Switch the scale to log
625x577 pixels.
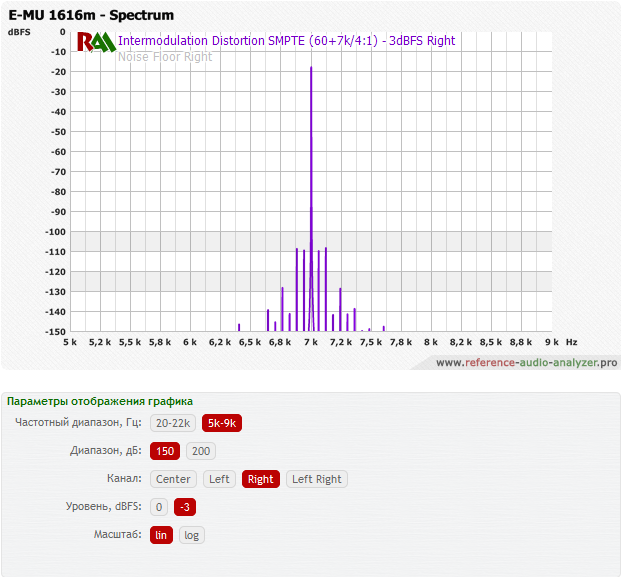tap(192, 535)
